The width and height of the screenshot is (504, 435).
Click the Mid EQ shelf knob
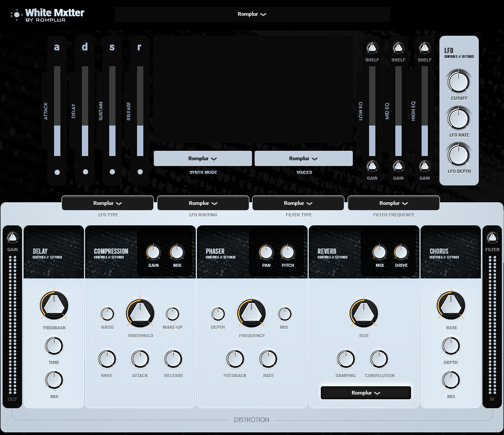point(398,48)
